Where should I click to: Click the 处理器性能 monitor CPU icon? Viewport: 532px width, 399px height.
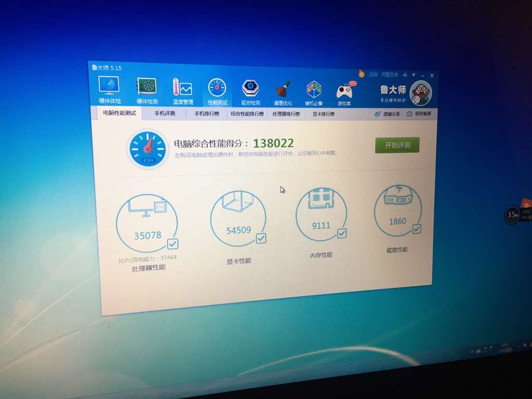click(147, 208)
